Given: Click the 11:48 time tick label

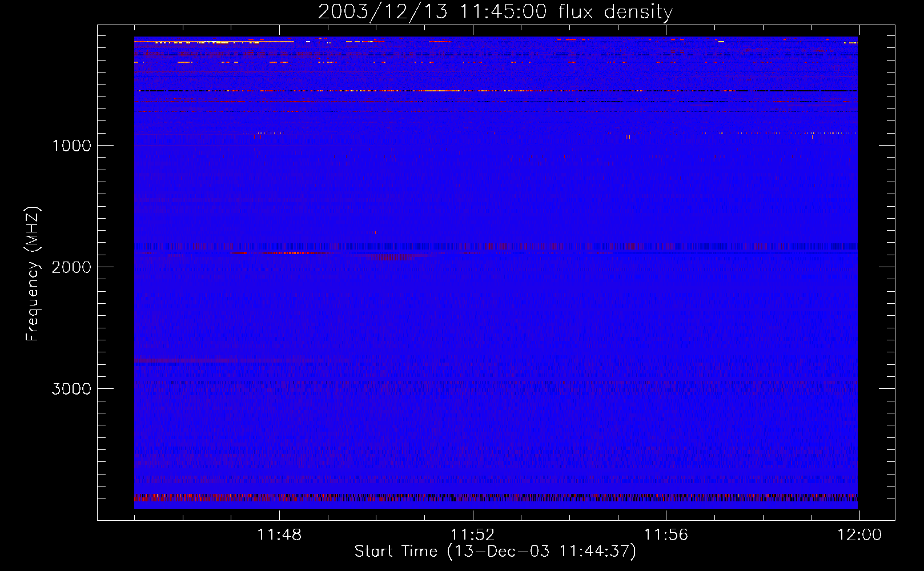Looking at the screenshot, I should (279, 535).
